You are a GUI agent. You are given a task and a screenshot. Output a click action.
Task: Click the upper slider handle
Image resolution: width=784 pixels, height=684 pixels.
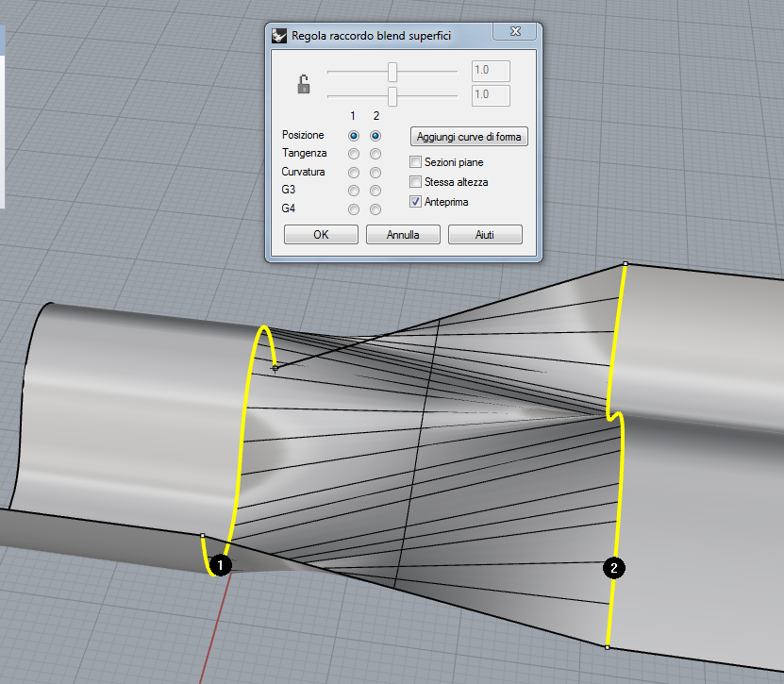[x=392, y=73]
